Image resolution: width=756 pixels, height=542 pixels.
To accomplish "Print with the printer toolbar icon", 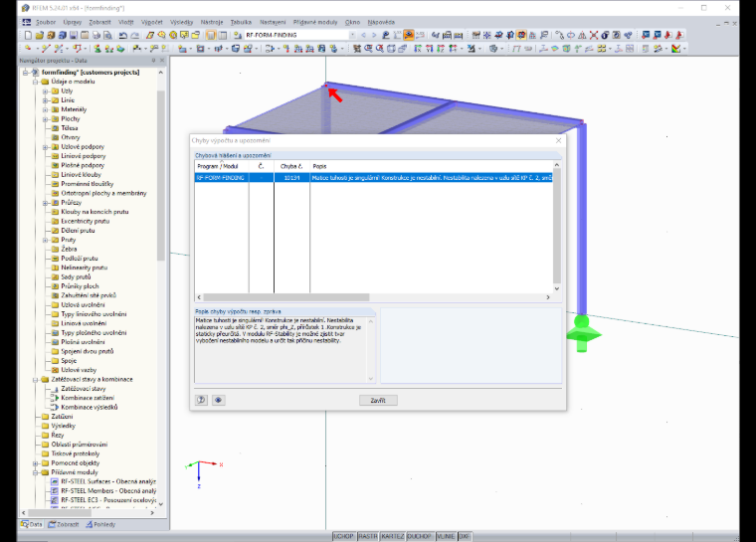I will coord(96,35).
